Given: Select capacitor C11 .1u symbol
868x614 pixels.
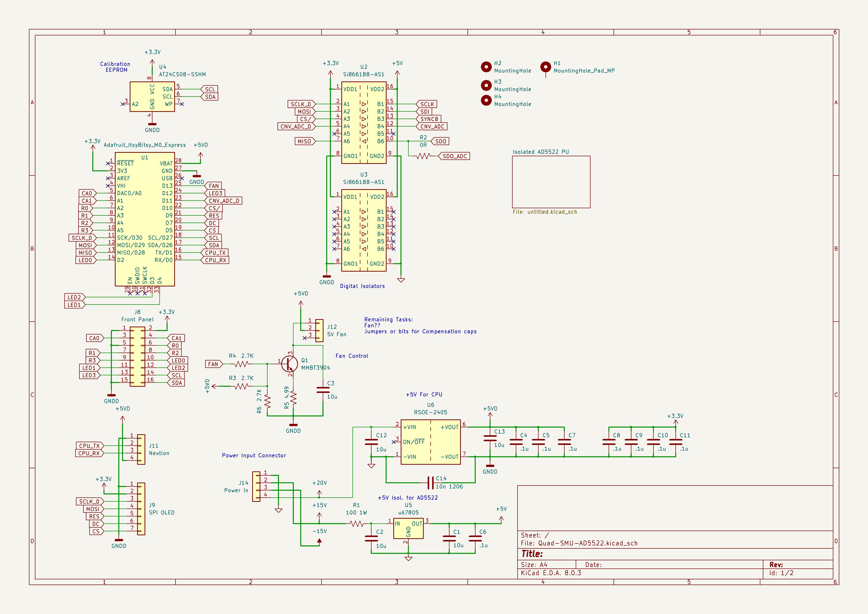Looking at the screenshot, I should (x=676, y=442).
